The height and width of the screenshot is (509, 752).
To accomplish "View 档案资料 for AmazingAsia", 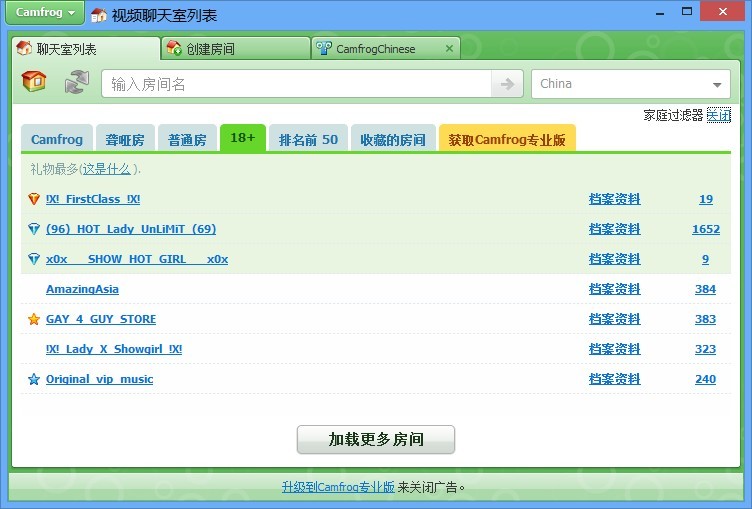I will [x=614, y=289].
